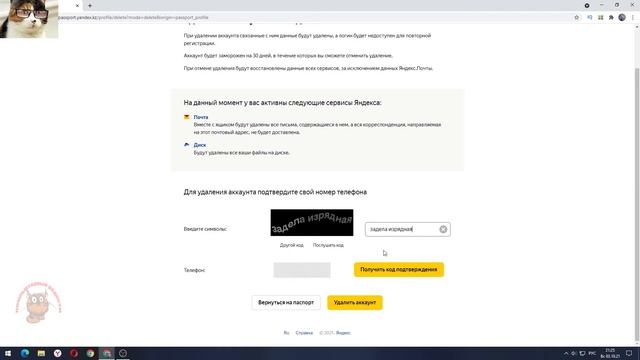
Task: Open Windows notification center icon
Action: tap(629, 353)
